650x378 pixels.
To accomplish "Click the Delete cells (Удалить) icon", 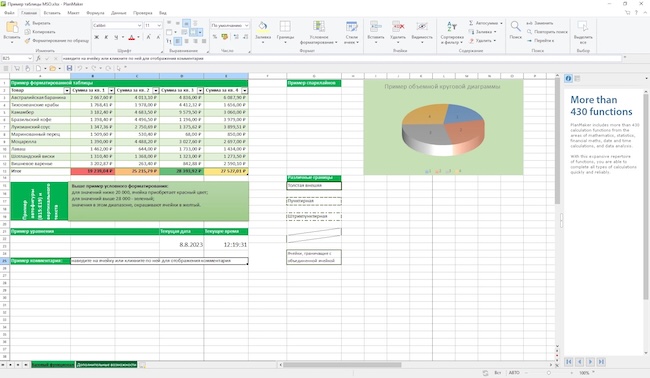I will [x=398, y=27].
